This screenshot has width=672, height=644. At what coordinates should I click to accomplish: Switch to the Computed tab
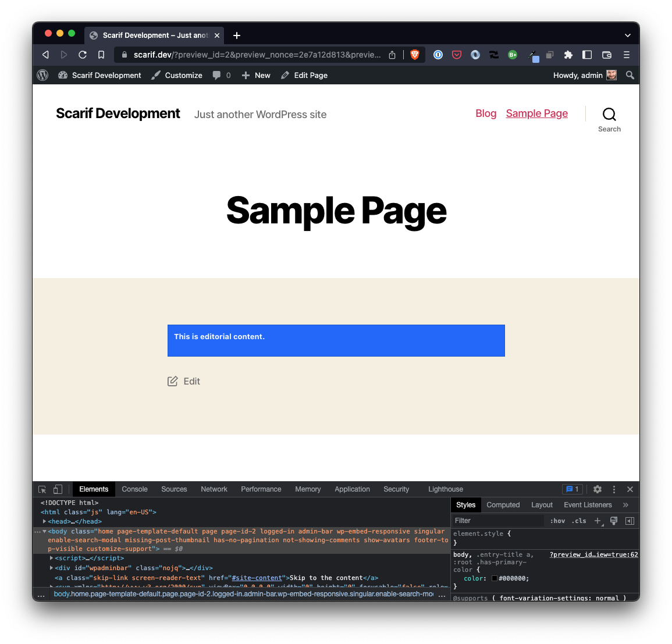coord(503,504)
